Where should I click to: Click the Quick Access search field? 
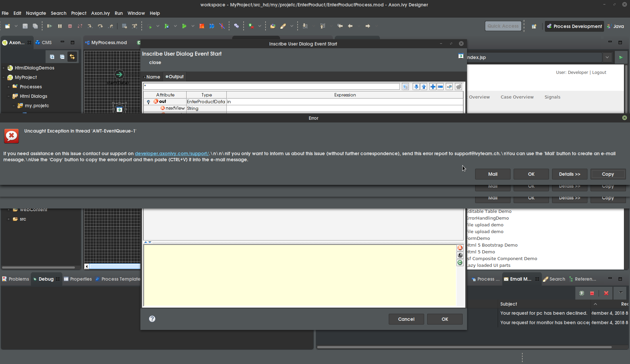(503, 26)
